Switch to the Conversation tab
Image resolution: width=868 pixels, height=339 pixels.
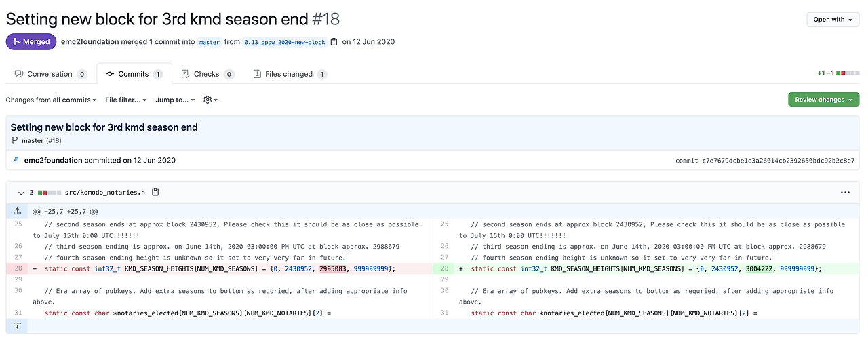(51, 74)
